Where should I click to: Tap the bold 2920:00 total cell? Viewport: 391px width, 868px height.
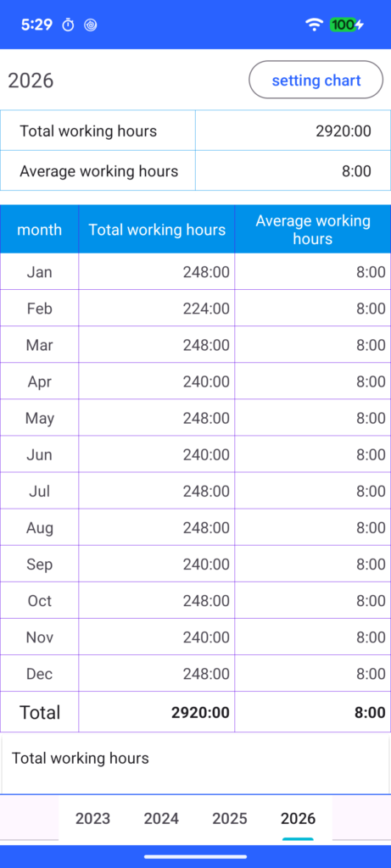pos(157,712)
